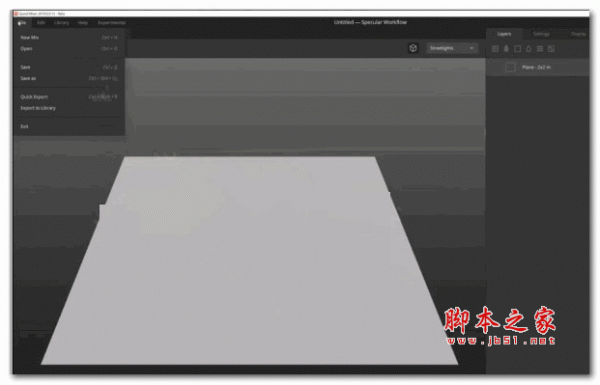
Task: Choose Exit from the File menu
Action: [x=69, y=126]
